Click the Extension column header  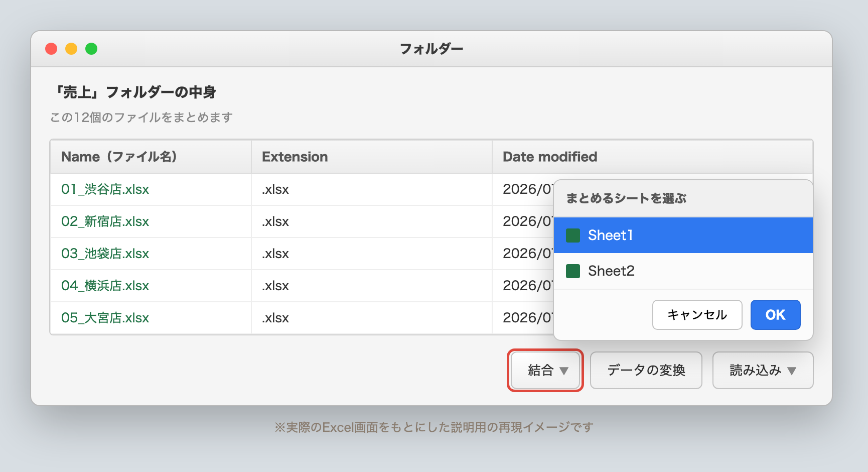tap(371, 157)
